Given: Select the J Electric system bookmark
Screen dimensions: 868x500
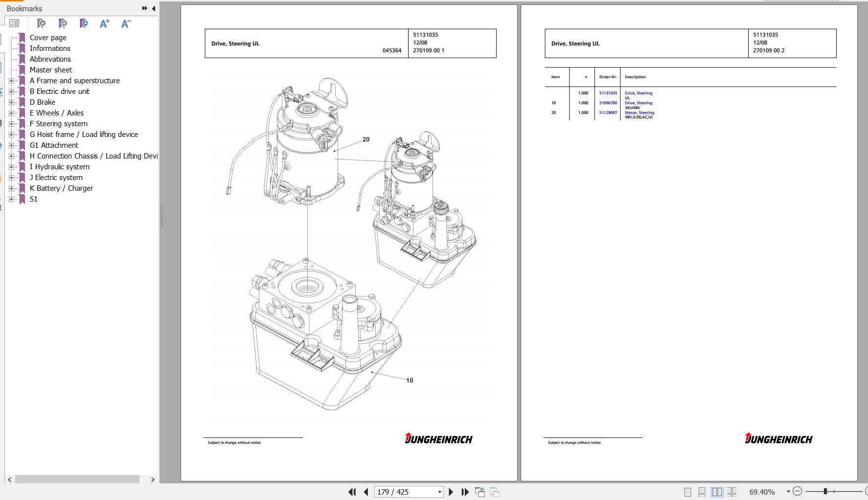Looking at the screenshot, I should click(56, 178).
